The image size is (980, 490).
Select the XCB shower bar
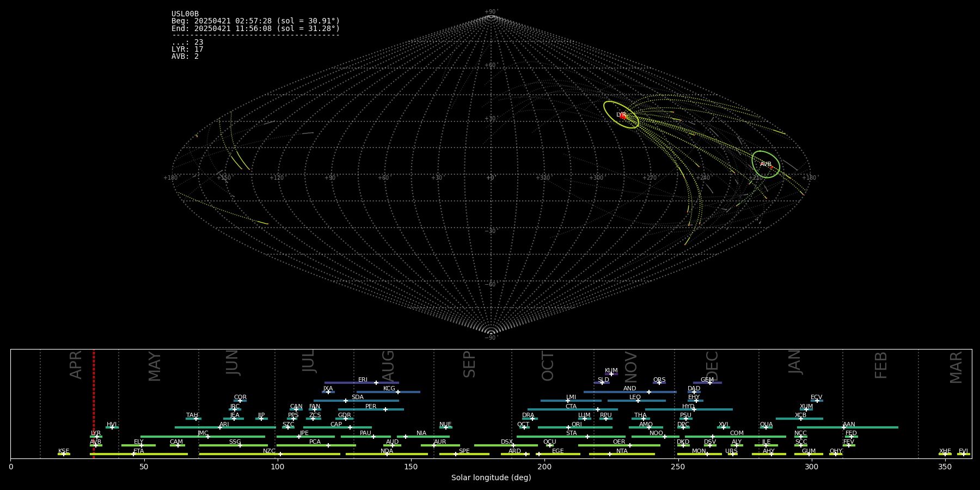799,419
